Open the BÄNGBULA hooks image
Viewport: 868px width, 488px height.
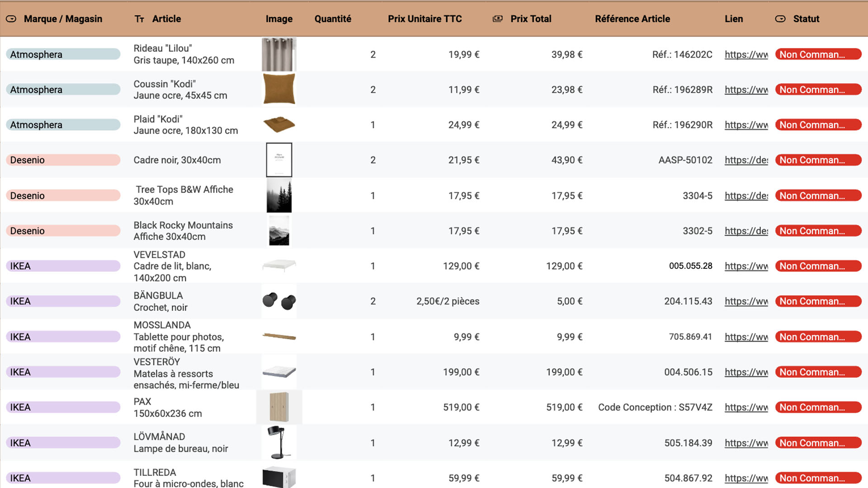click(279, 301)
